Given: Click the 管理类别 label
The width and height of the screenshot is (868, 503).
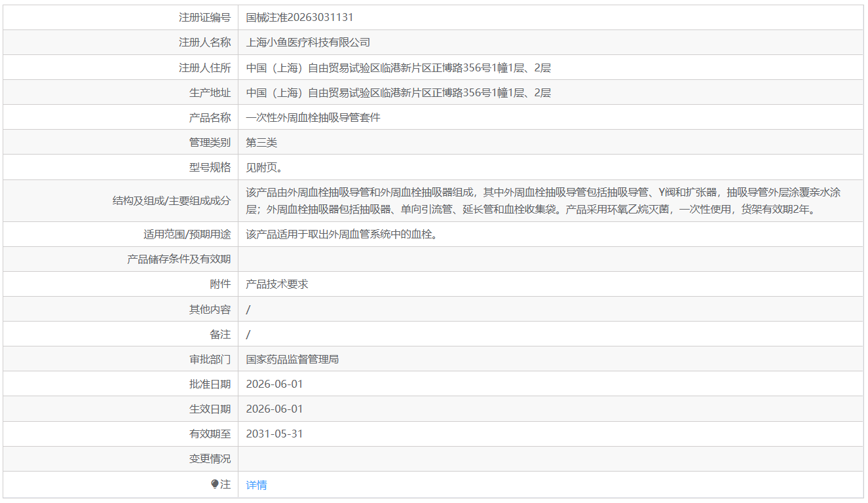Looking at the screenshot, I should click(210, 143).
